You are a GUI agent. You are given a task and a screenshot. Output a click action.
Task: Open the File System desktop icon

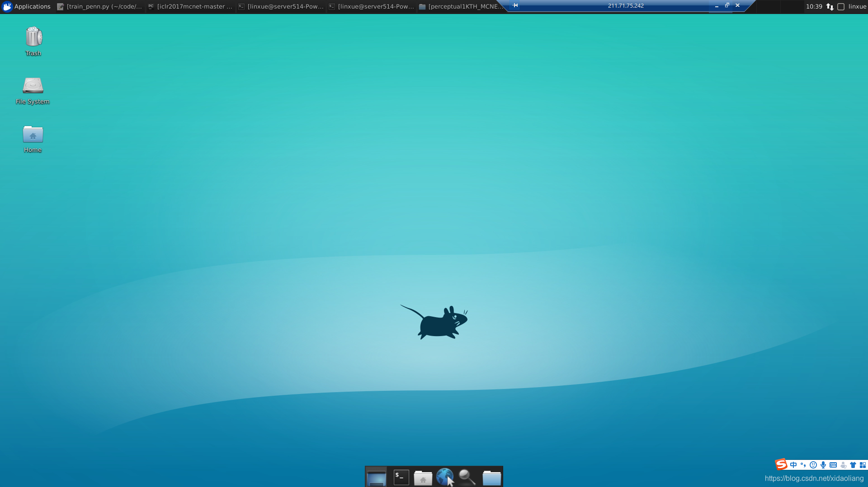(x=33, y=90)
